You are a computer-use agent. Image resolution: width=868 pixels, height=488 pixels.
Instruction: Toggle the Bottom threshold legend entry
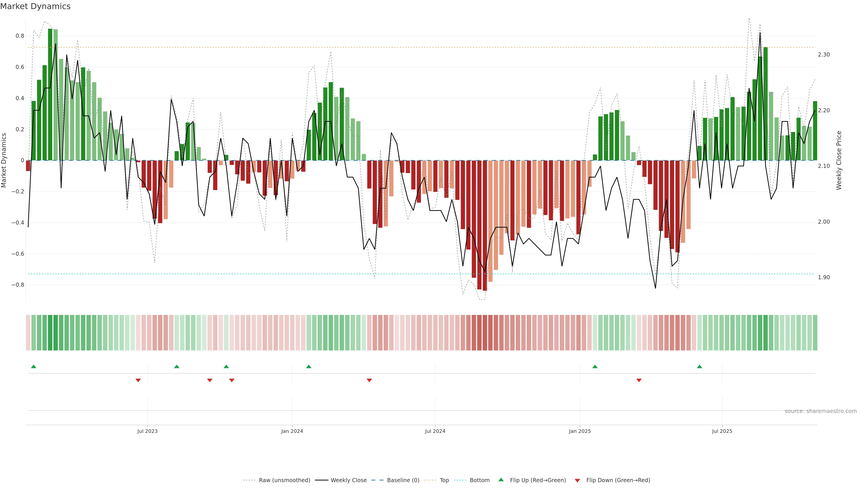pos(479,480)
